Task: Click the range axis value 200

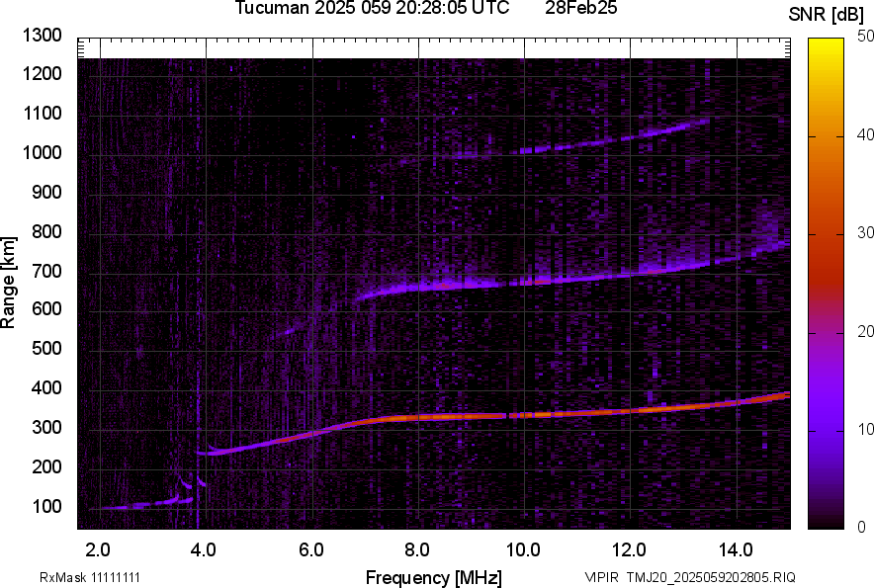Action: click(46, 467)
